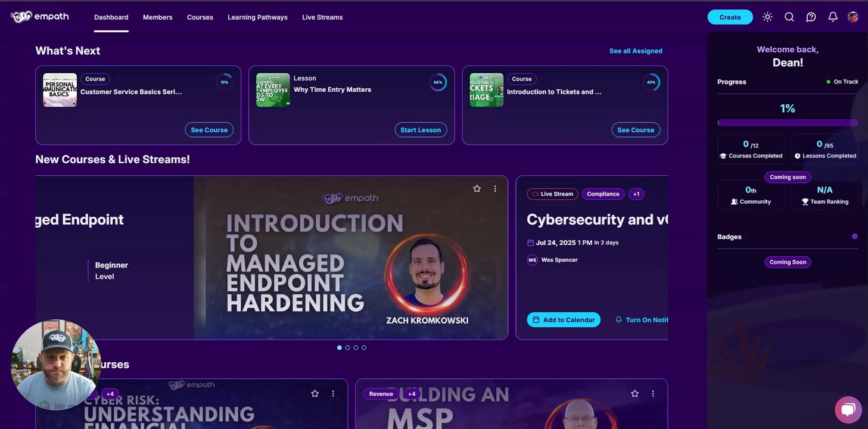Follow the See all Assigned link
The height and width of the screenshot is (429, 868).
pos(636,51)
